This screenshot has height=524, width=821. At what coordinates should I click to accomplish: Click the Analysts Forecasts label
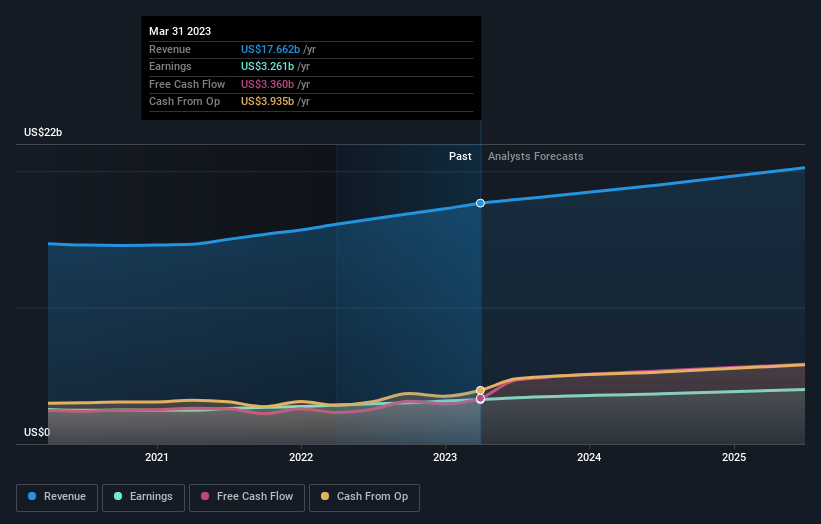point(536,156)
